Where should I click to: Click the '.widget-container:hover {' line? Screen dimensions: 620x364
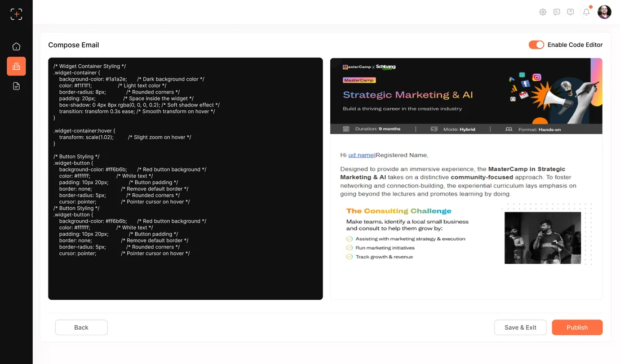coord(84,131)
